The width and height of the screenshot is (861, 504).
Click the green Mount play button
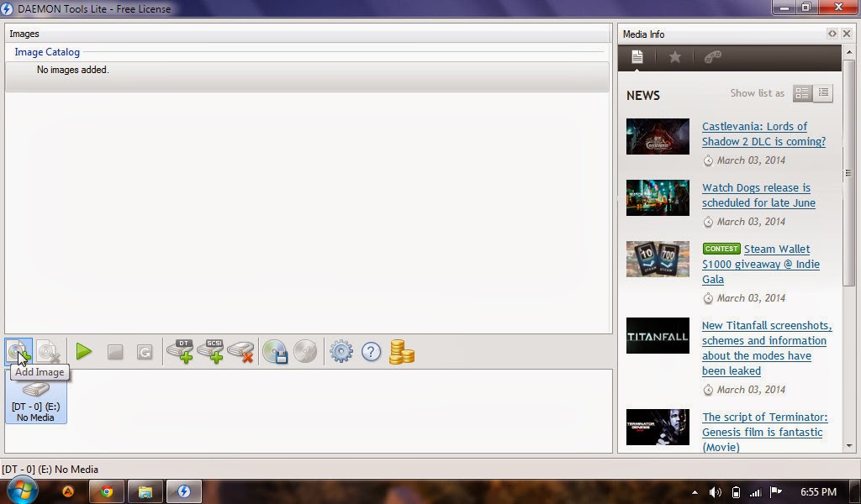(84, 351)
